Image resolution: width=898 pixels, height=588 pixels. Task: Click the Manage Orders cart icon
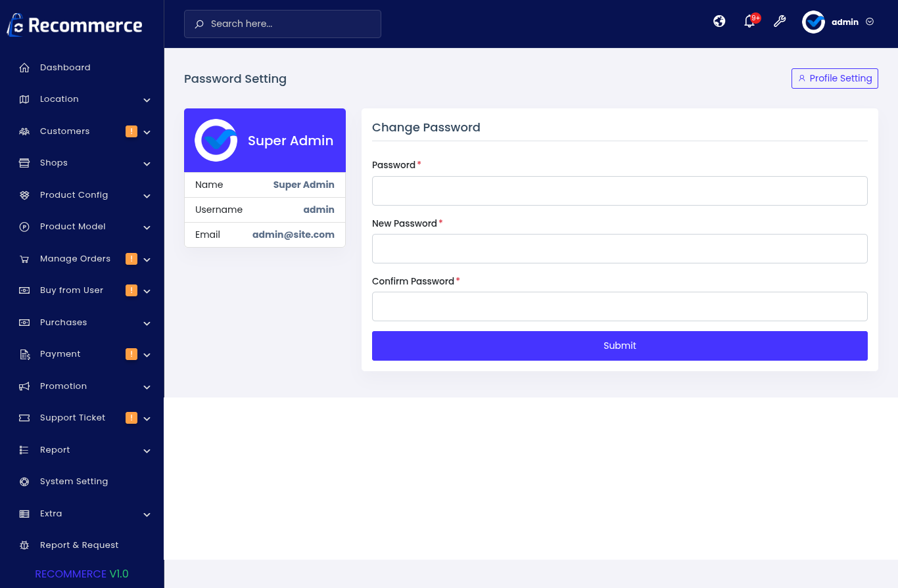pyautogui.click(x=24, y=259)
